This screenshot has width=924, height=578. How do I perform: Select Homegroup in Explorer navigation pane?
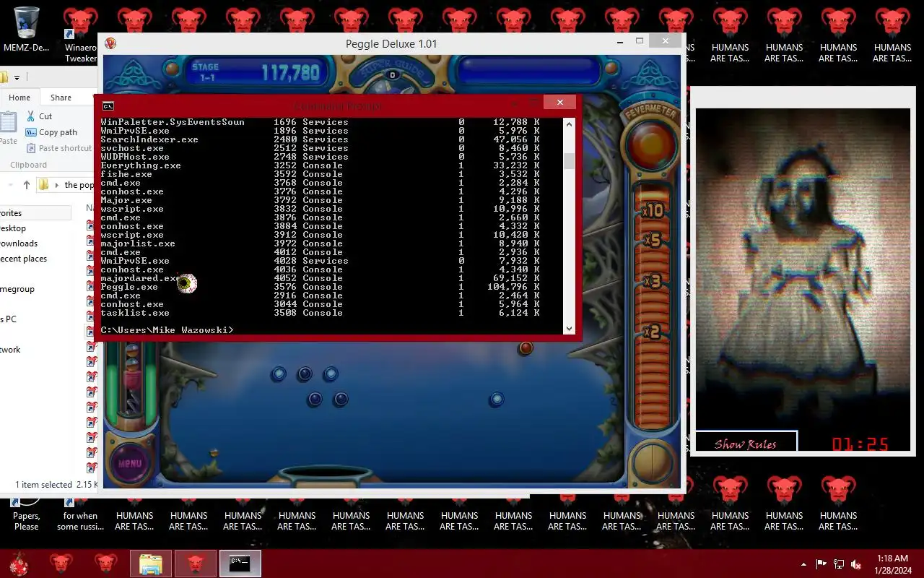17,289
